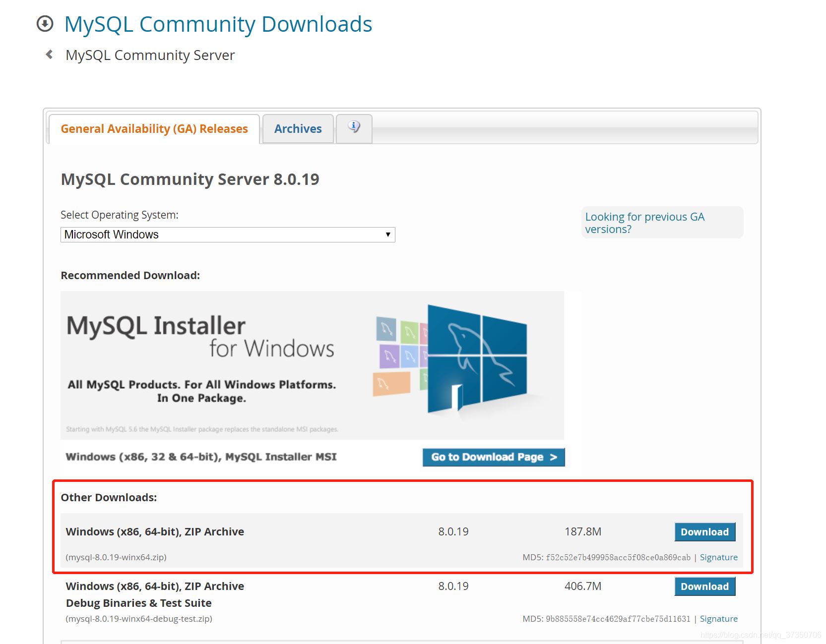Select the General Availability (GA) Releases tab

pos(154,128)
